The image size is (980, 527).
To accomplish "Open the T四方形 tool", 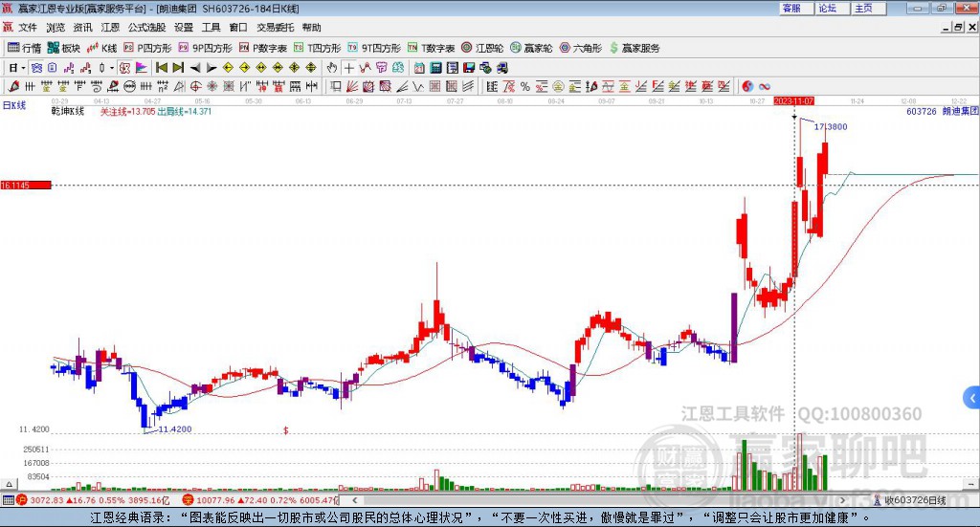I will pos(318,48).
